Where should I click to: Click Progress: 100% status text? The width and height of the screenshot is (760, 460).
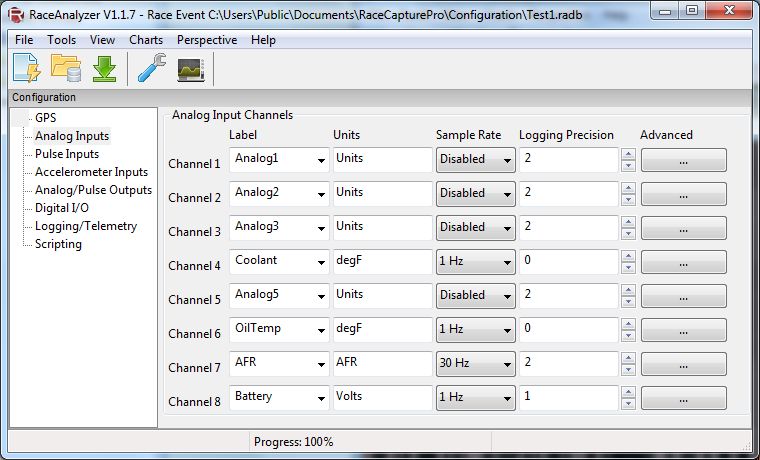(x=293, y=442)
